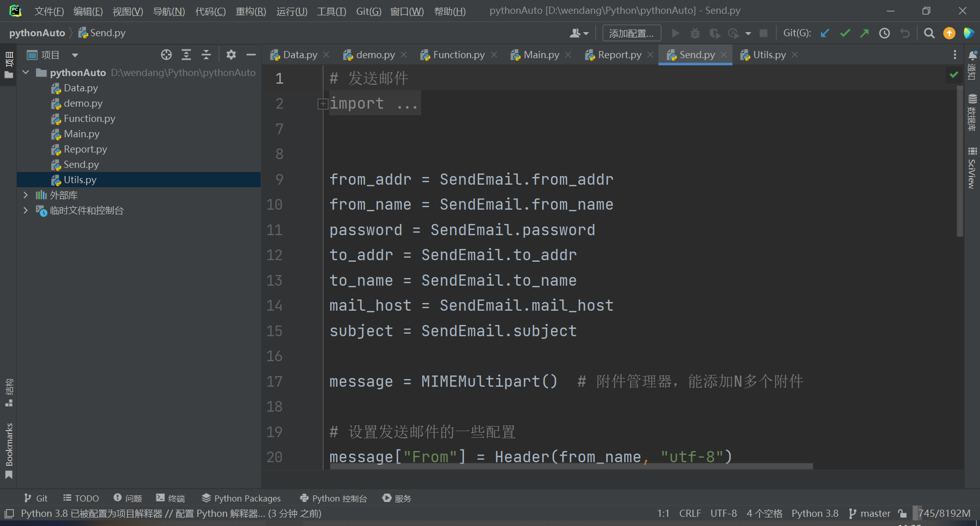Image resolution: width=980 pixels, height=526 pixels.
Task: Open the UTF-8 encoding selector
Action: 724,513
